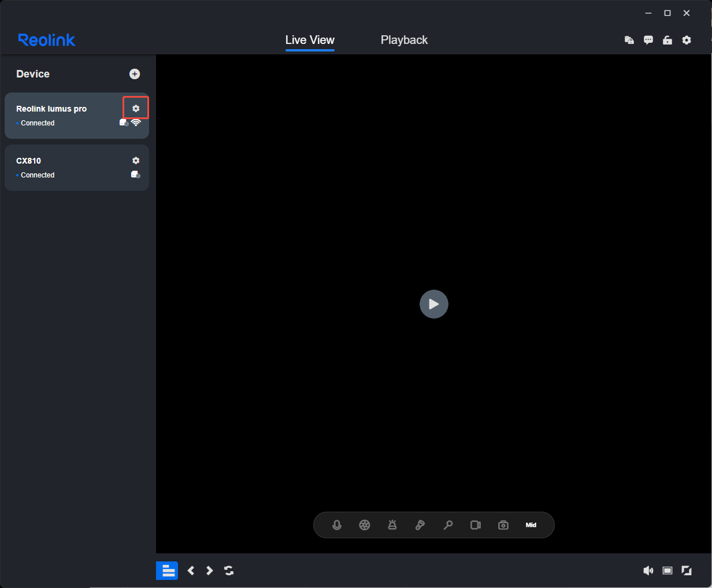Click the microphone talk icon
This screenshot has width=712, height=588.
(337, 525)
